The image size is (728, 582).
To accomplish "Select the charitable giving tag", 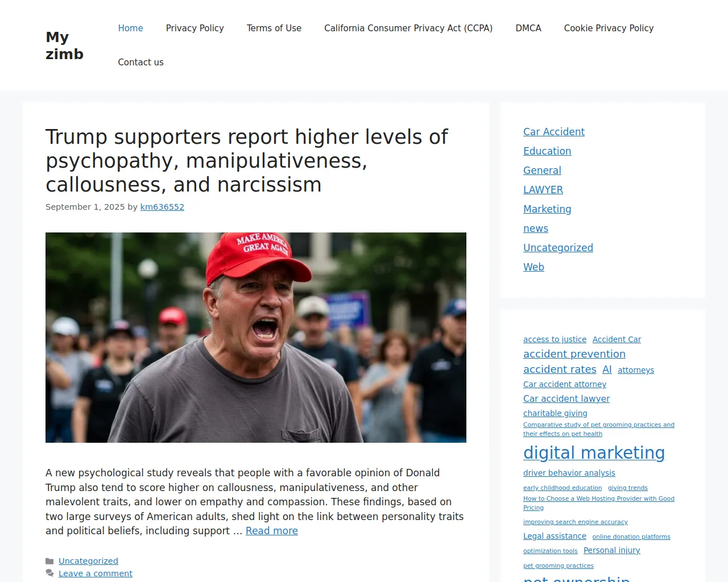I will click(x=555, y=413).
